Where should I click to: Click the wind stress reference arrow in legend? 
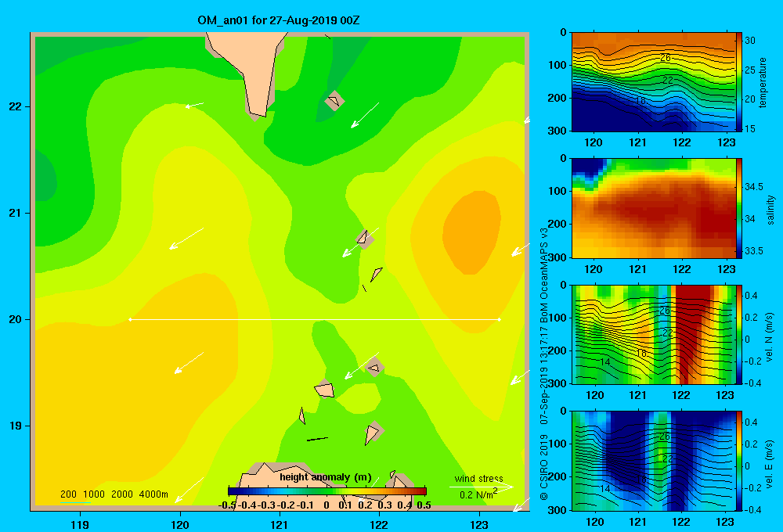pyautogui.click(x=481, y=487)
